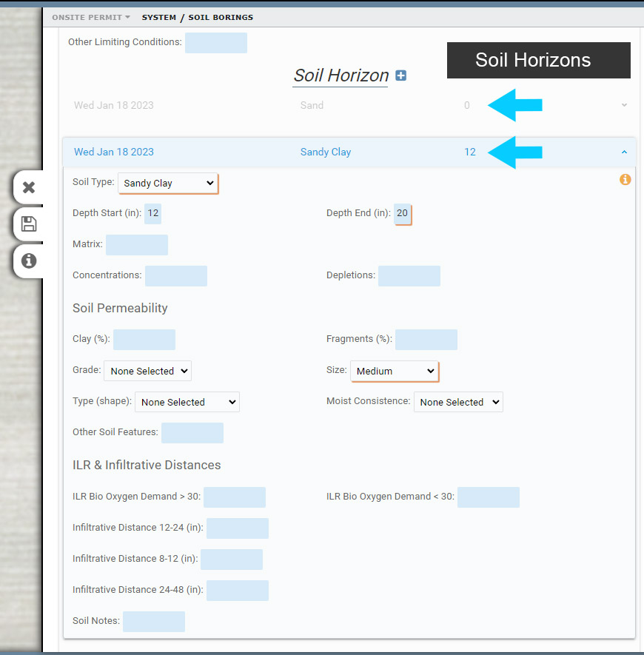Click the plus icon beside Soil Horizon
Image resolution: width=644 pixels, height=655 pixels.
point(400,75)
